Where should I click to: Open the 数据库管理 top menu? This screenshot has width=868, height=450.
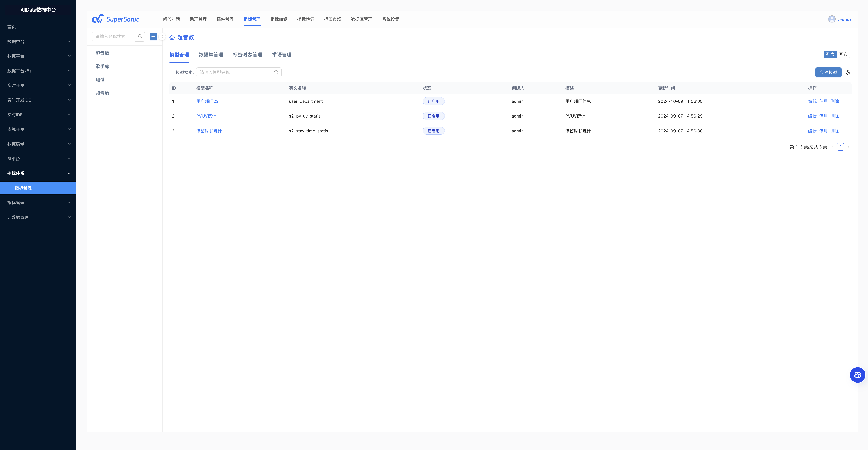(362, 19)
